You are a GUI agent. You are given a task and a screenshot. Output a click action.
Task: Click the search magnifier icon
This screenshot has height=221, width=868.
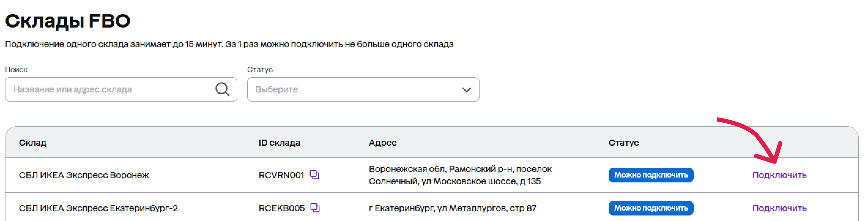222,89
